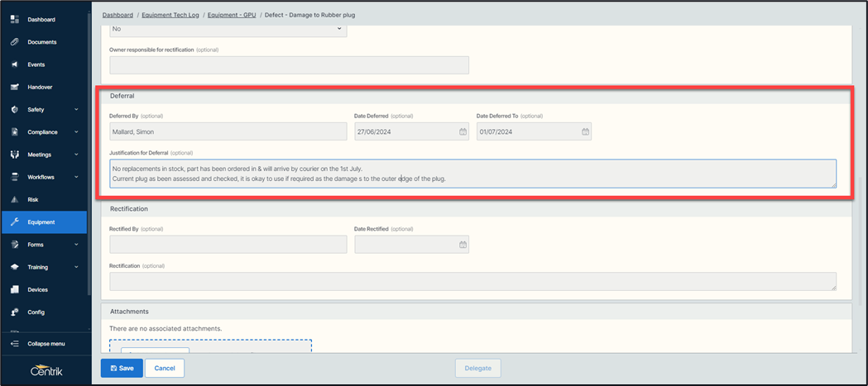The height and width of the screenshot is (386, 868).
Task: Click the Risk warning triangle icon
Action: [x=14, y=199]
